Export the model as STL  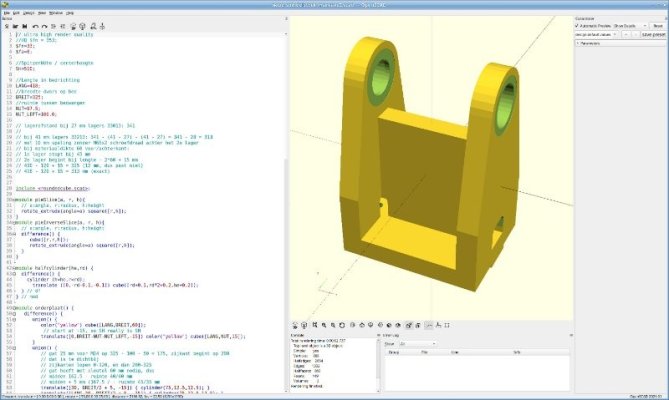(93, 26)
